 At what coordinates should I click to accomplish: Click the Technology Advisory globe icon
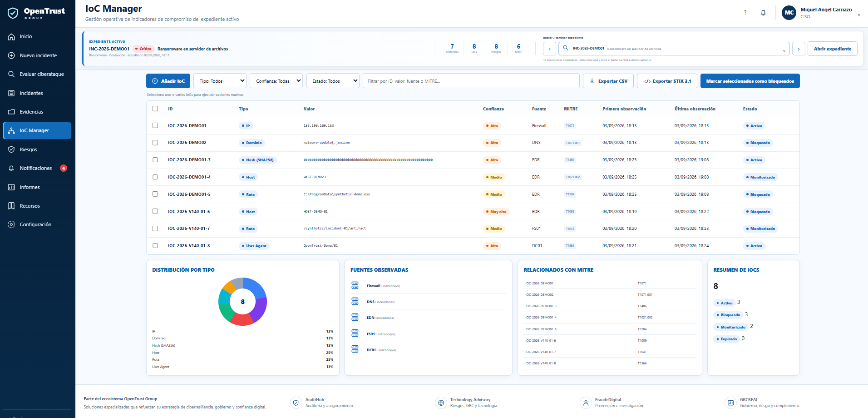441,403
